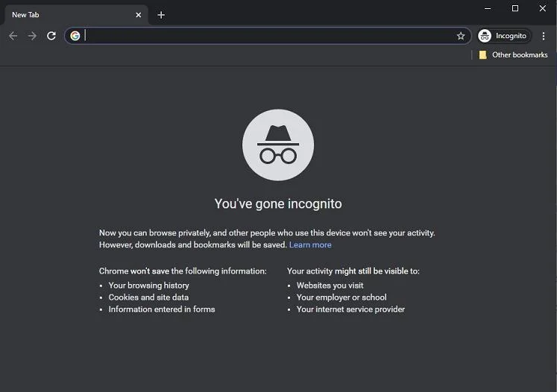Image resolution: width=557 pixels, height=392 pixels.
Task: Open Chrome's three-dot menu
Action: [x=543, y=36]
